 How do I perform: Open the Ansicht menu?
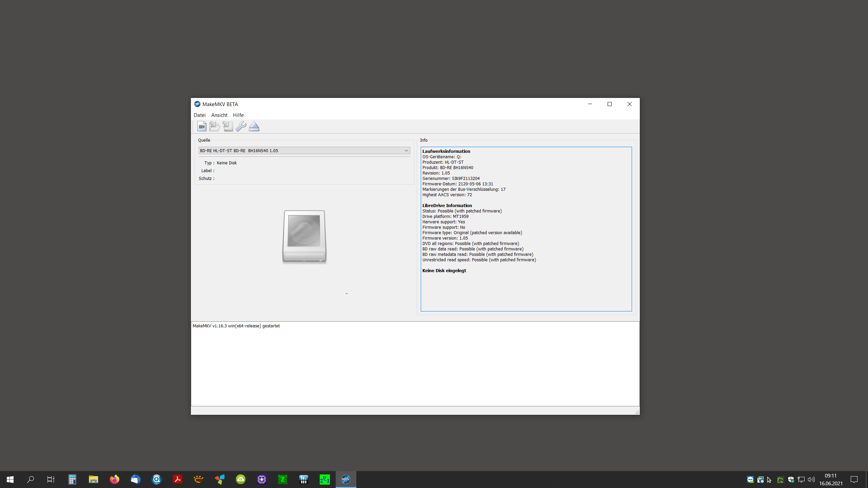[x=219, y=115]
